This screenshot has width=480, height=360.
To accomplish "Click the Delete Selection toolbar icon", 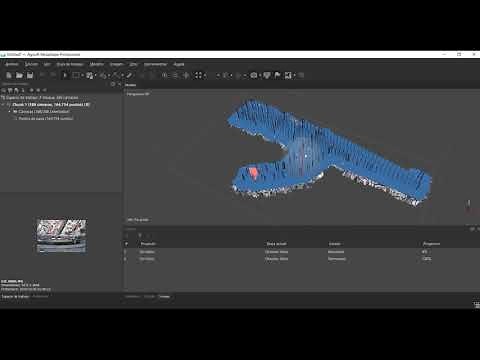I will point(142,75).
